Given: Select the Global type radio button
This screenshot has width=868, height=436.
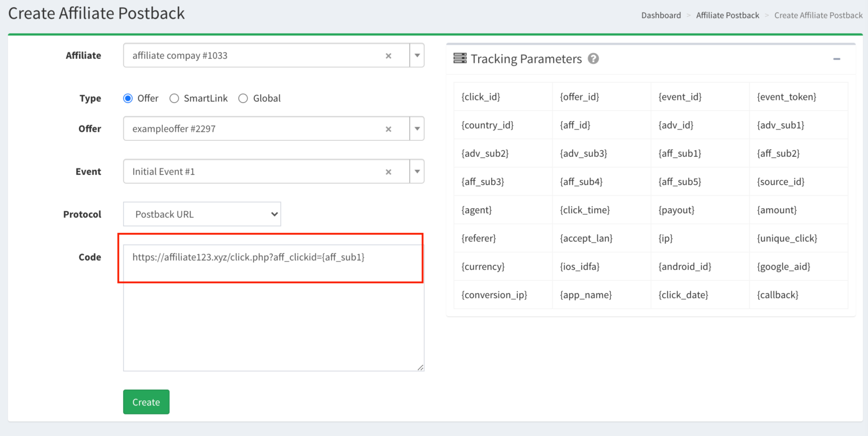Looking at the screenshot, I should click(x=243, y=98).
